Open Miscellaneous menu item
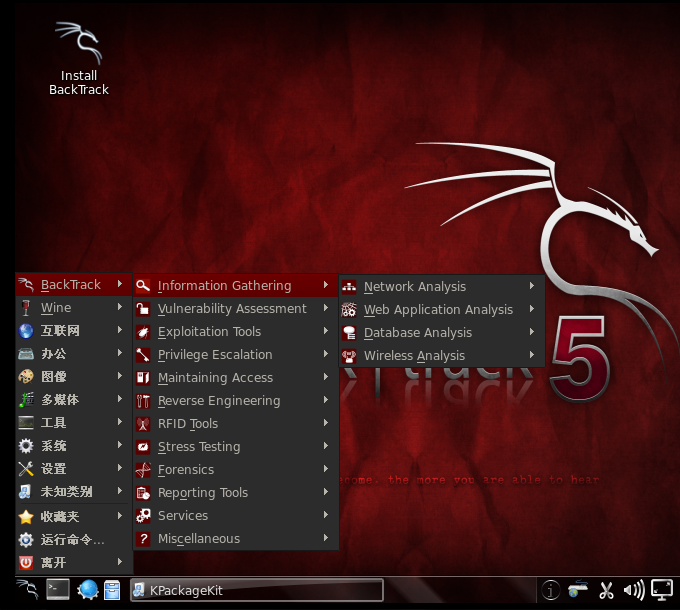 [x=235, y=538]
